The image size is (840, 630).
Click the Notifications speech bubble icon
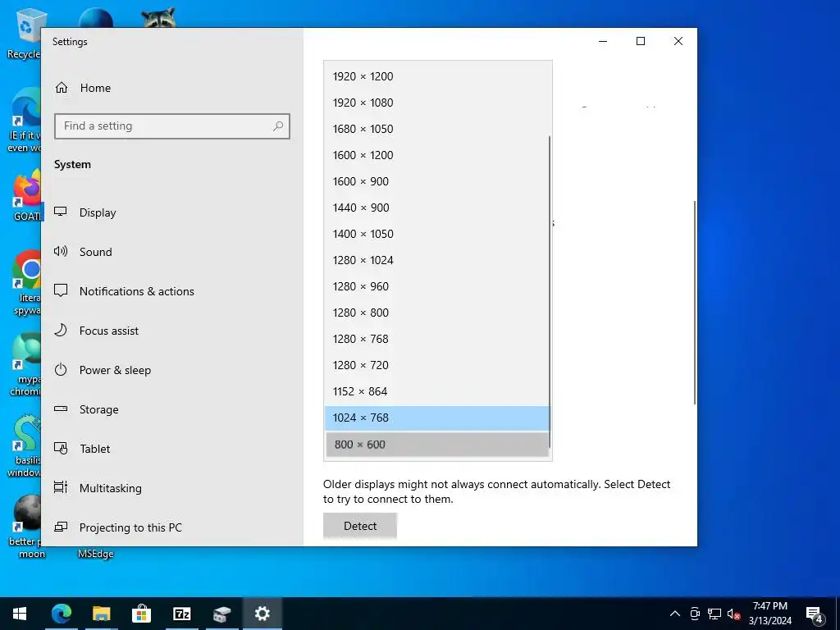pos(61,290)
